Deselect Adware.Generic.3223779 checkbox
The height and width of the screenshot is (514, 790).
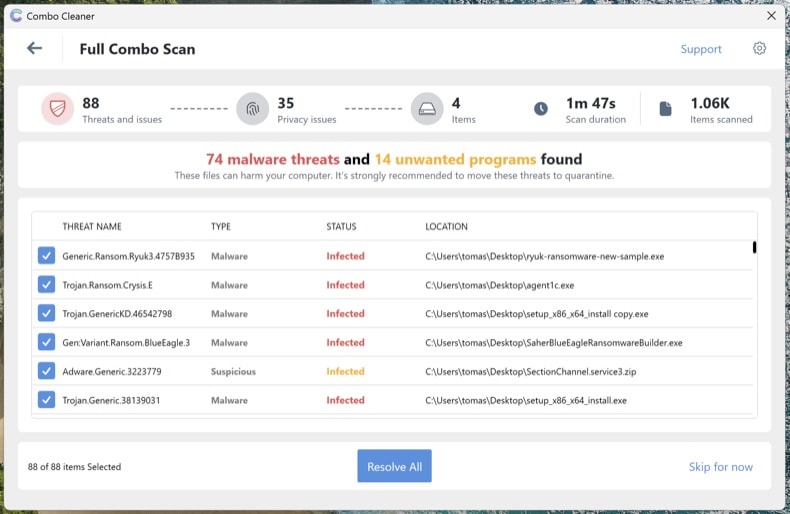tap(46, 371)
